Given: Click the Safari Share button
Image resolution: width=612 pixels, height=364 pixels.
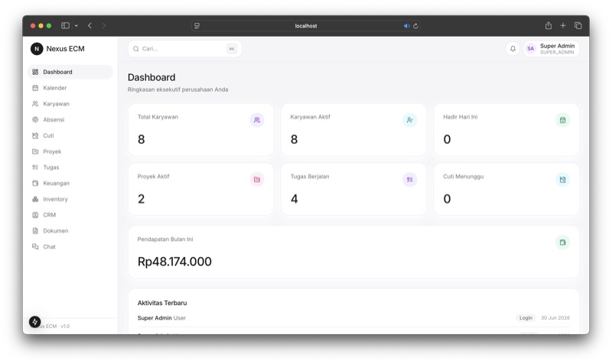Looking at the screenshot, I should (549, 26).
